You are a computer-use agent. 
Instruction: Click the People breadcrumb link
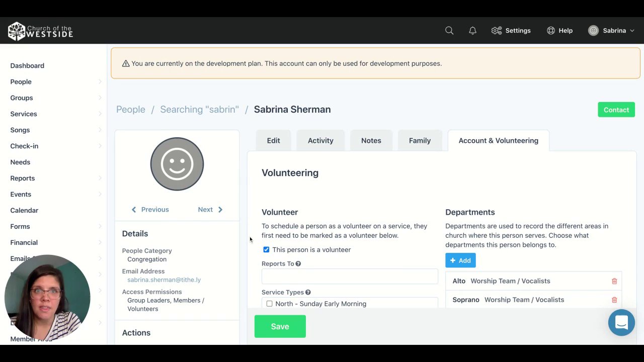pos(131,110)
